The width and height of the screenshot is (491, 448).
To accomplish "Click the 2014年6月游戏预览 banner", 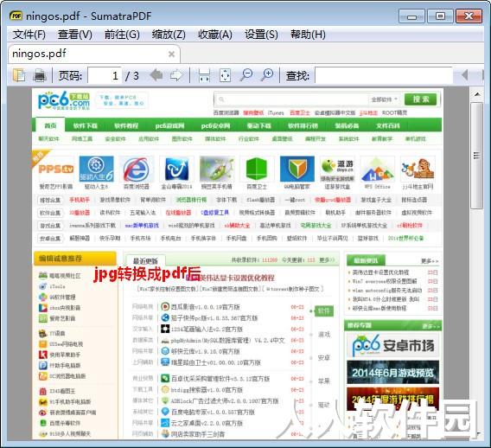I will click(x=392, y=372).
